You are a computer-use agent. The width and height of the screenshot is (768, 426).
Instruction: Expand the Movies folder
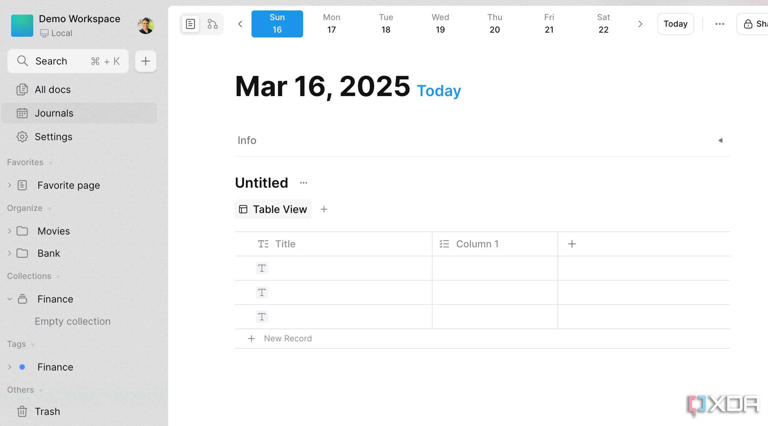10,231
